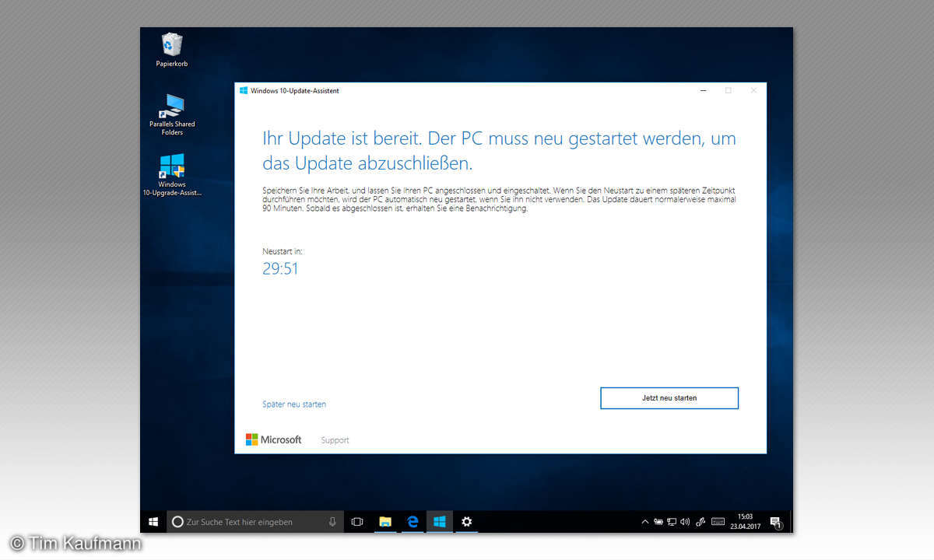Minimize the Update-Assistent window
The width and height of the screenshot is (934, 560).
tap(703, 91)
